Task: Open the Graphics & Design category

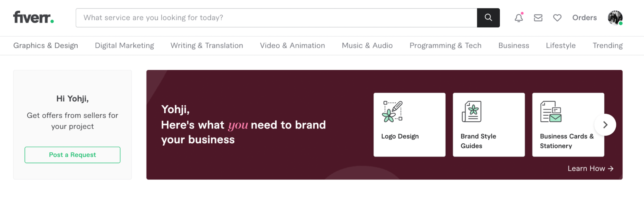Action: point(46,46)
